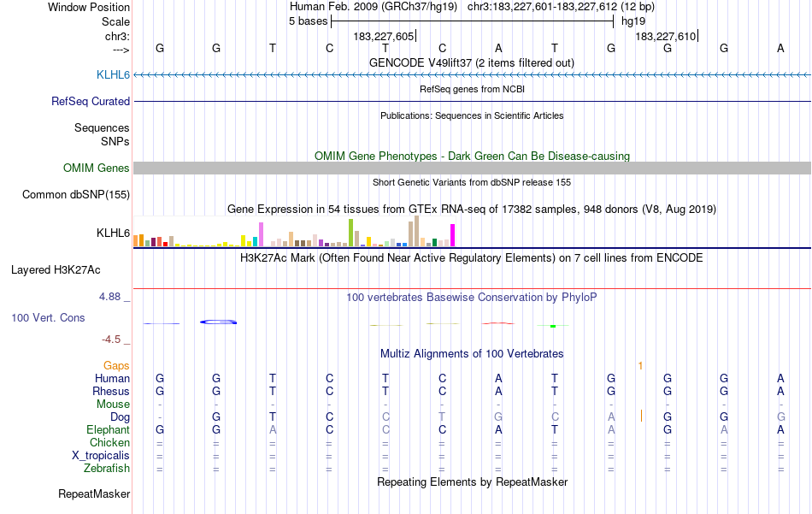Click the KLHL6 intron arrow line

(x=473, y=75)
